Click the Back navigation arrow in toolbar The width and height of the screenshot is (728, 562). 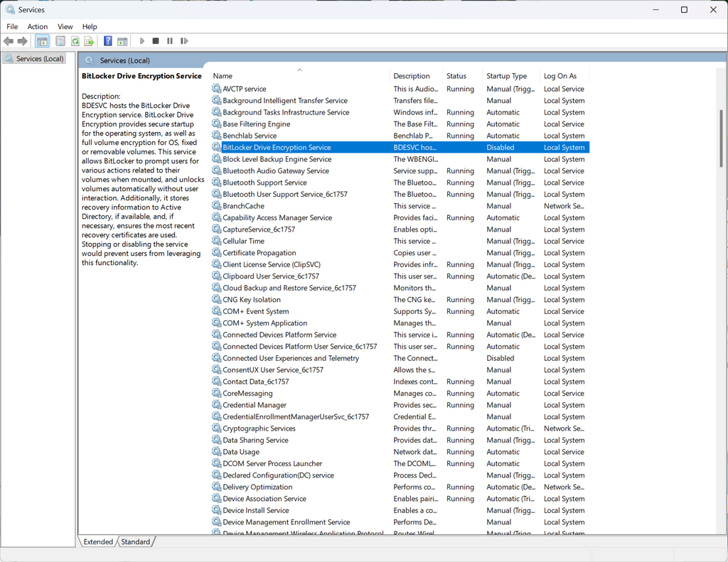8,40
